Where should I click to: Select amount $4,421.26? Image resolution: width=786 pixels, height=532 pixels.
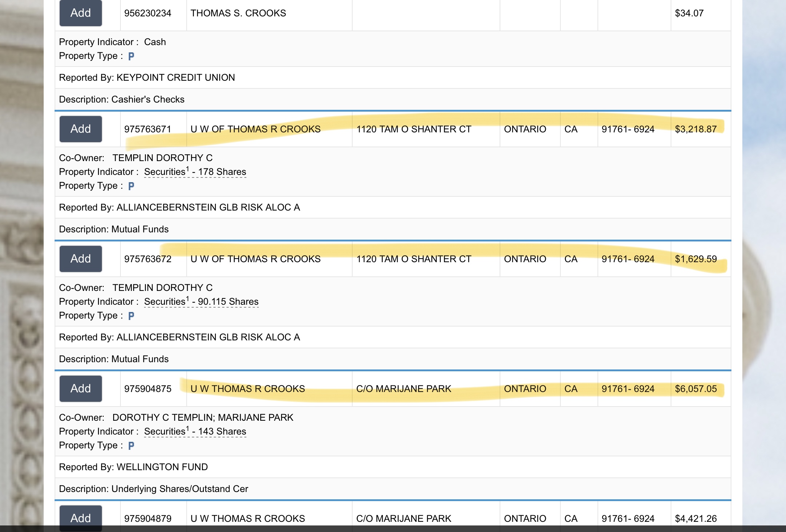pos(696,519)
